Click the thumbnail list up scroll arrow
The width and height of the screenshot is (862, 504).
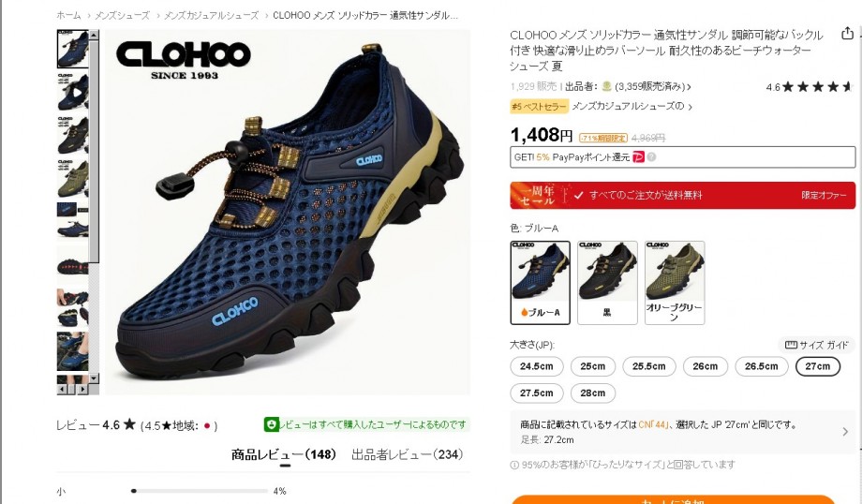tap(94, 36)
